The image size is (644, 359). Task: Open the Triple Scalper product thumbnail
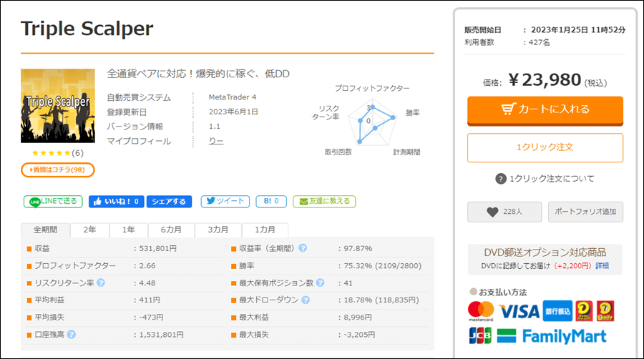[58, 106]
